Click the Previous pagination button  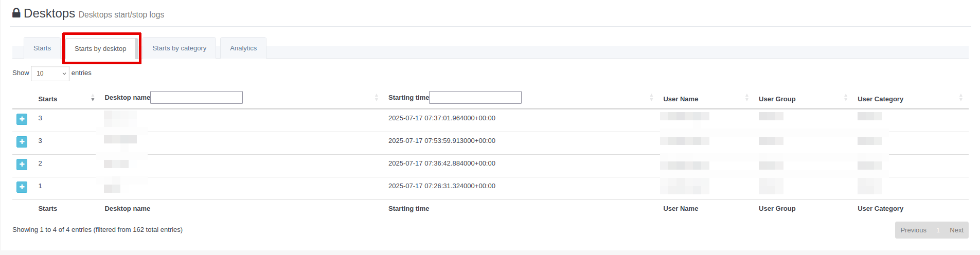click(913, 230)
